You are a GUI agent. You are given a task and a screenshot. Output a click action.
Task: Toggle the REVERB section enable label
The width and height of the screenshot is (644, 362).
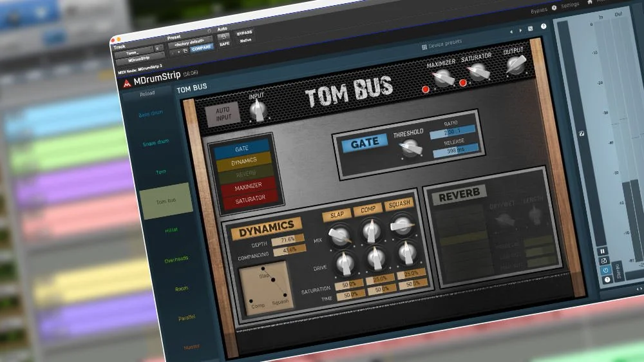pos(459,196)
